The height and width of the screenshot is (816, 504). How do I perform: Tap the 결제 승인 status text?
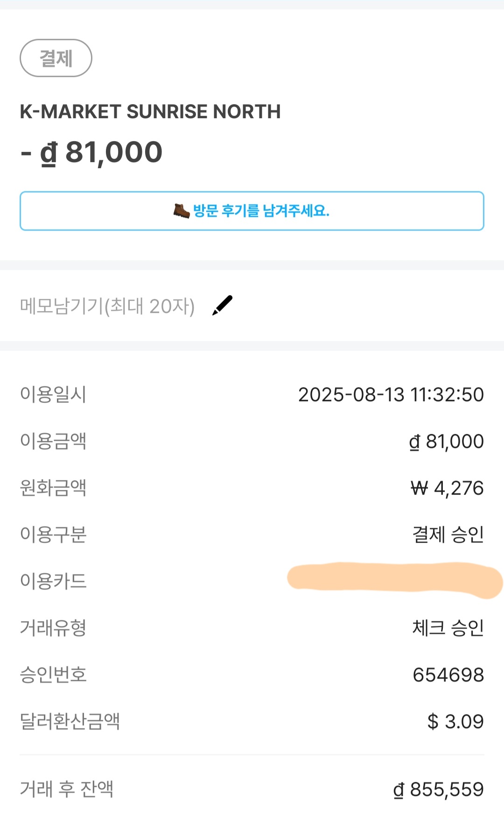tap(448, 535)
